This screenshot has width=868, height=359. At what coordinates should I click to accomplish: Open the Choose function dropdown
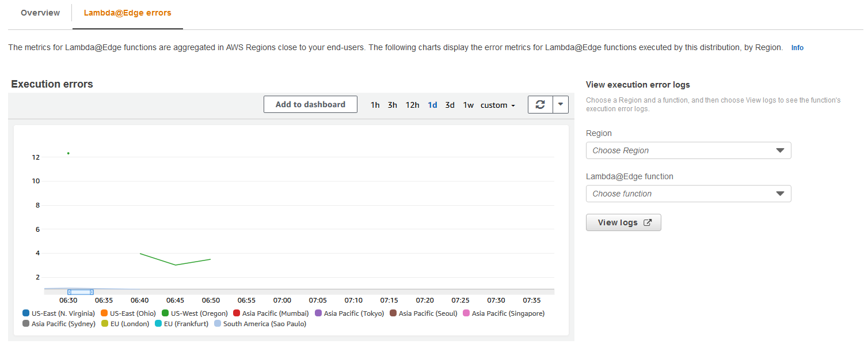(x=688, y=194)
